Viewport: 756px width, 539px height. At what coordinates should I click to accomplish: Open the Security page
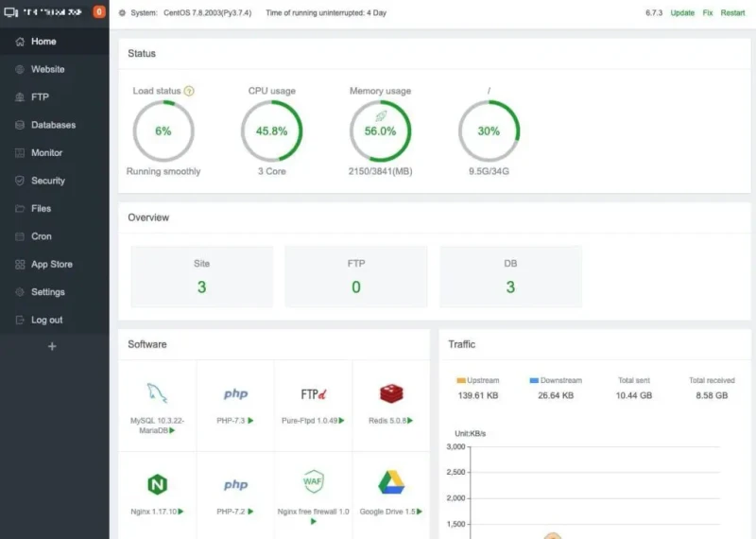pyautogui.click(x=55, y=181)
